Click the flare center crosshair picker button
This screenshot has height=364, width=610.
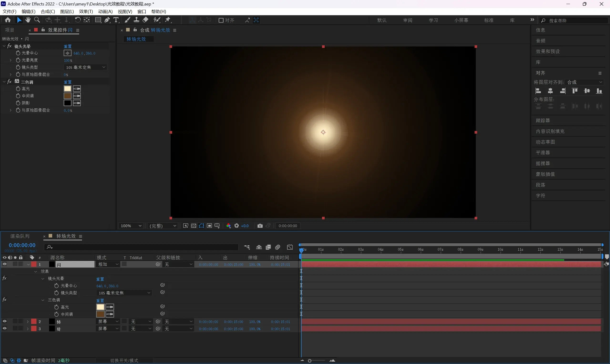pyautogui.click(x=67, y=53)
